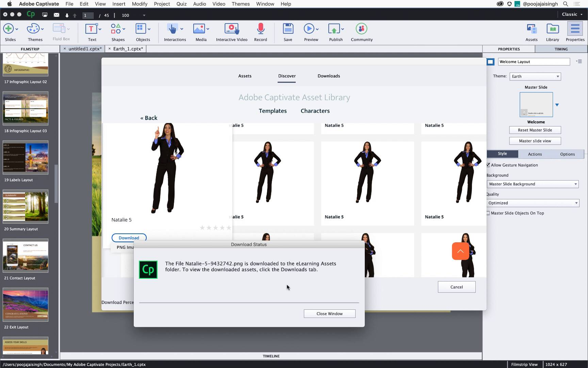Click the Slides add icon

[x=8, y=29]
